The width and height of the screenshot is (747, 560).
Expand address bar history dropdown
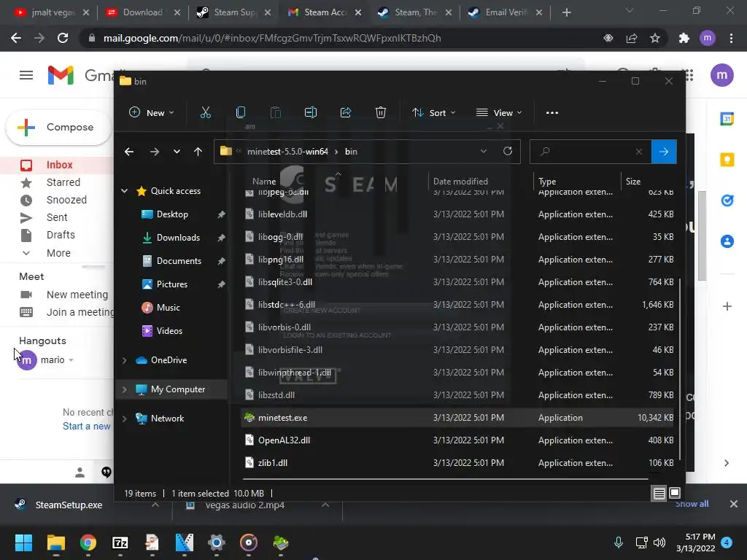click(x=484, y=152)
